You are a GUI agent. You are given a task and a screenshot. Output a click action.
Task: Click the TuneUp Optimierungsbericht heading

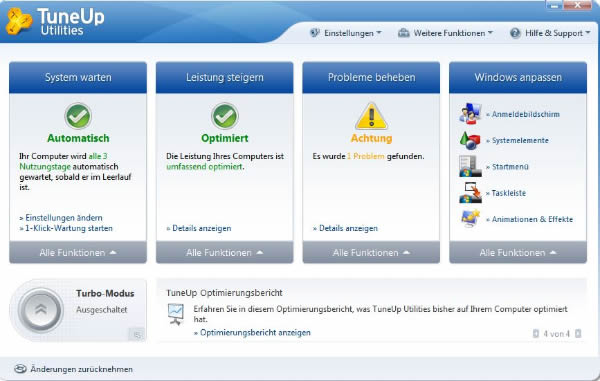click(x=224, y=293)
